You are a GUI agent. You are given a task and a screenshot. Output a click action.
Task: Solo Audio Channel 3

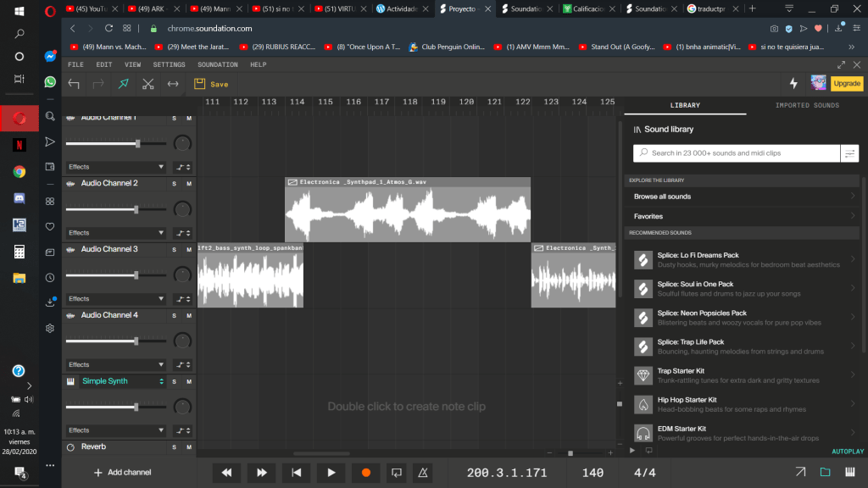[x=175, y=249]
